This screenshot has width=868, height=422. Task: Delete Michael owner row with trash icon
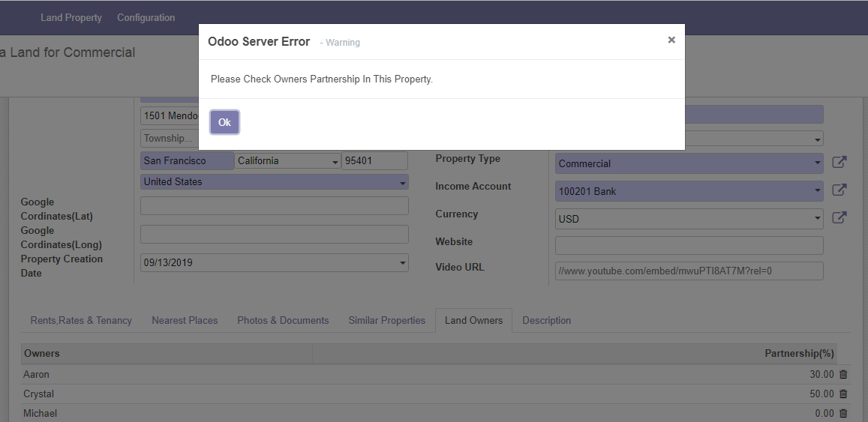click(x=843, y=413)
